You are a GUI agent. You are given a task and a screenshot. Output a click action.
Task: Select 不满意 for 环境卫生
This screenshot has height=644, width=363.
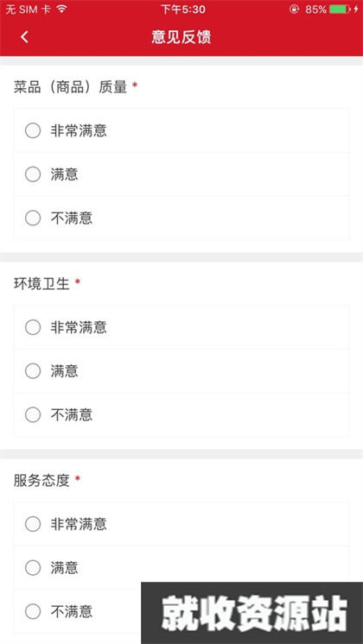click(181, 415)
